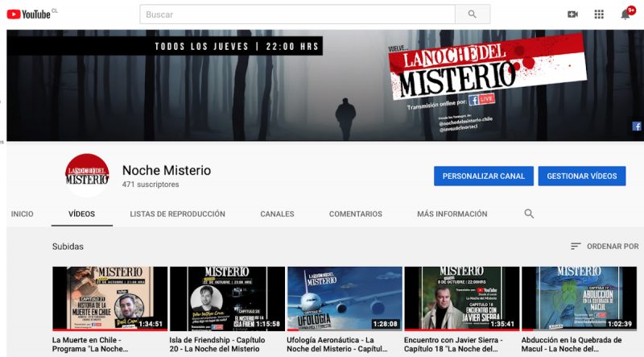This screenshot has height=357, width=644.
Task: Focus the Buscar search field
Action: click(x=297, y=15)
